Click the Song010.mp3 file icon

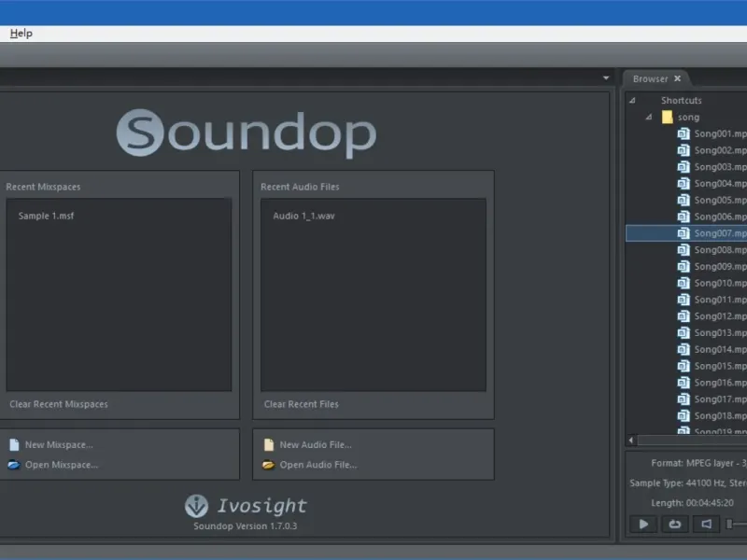click(684, 283)
